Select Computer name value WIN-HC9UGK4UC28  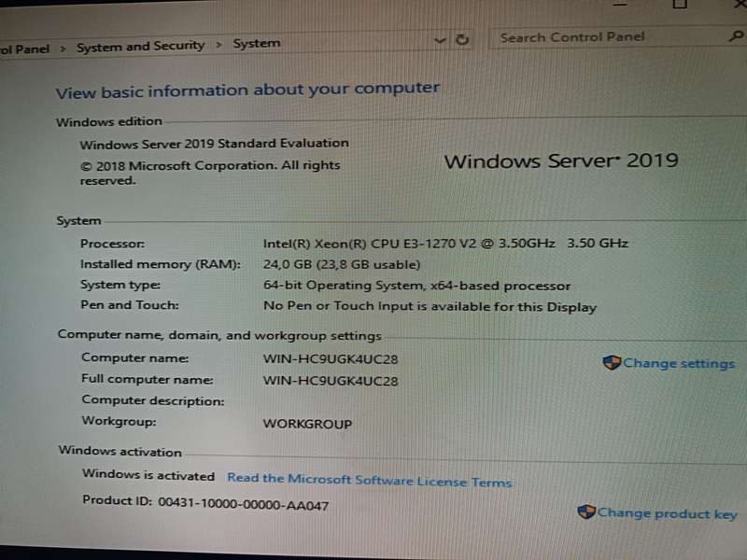[331, 359]
